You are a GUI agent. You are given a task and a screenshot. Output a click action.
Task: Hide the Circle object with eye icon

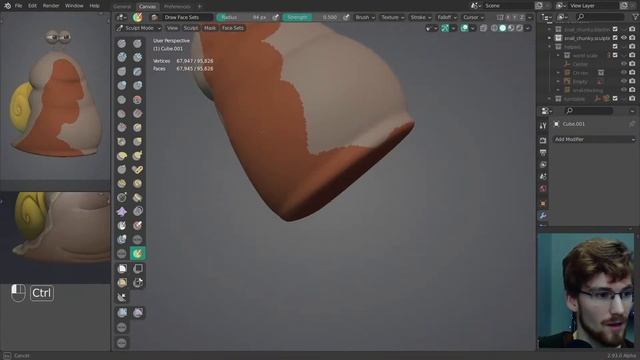click(x=624, y=73)
